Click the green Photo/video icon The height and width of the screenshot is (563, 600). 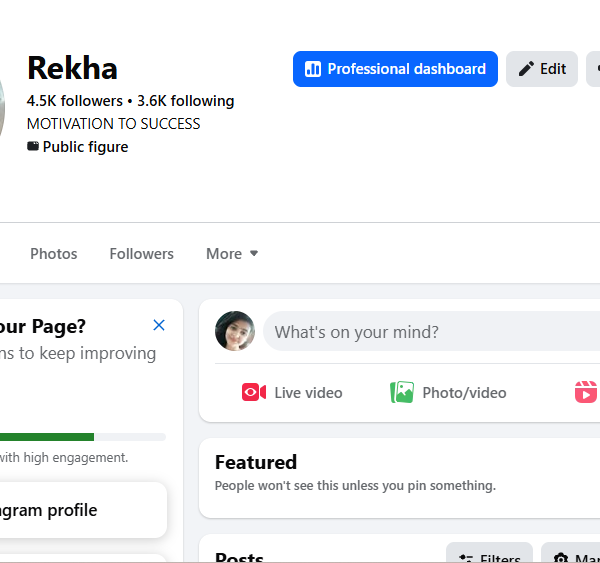[402, 392]
